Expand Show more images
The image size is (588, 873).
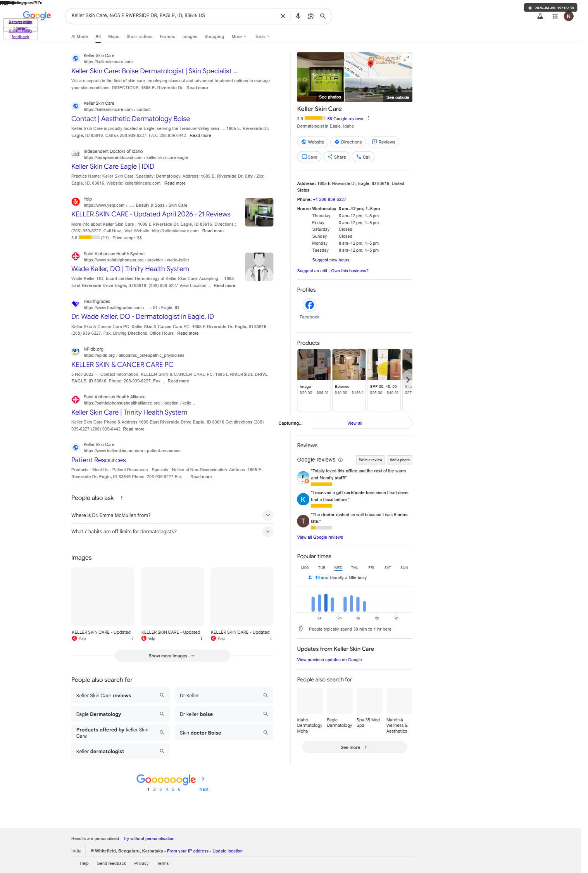[172, 656]
